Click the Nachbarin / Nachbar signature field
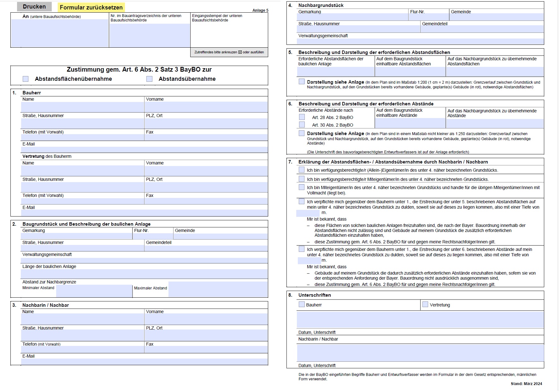Image resolution: width=560 pixels, height=392 pixels. click(x=420, y=353)
